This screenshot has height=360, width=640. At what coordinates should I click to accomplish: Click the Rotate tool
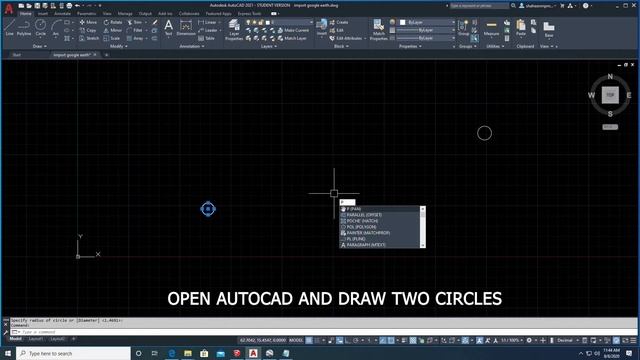(x=113, y=22)
